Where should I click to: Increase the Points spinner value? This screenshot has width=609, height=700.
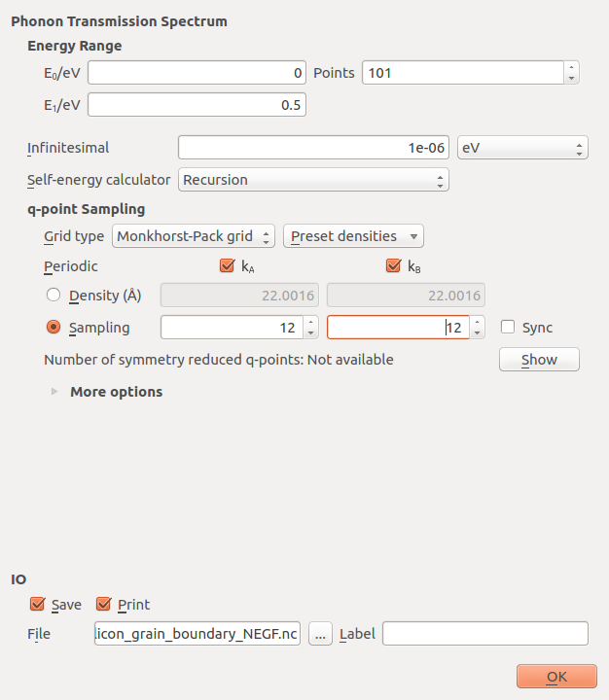(571, 67)
